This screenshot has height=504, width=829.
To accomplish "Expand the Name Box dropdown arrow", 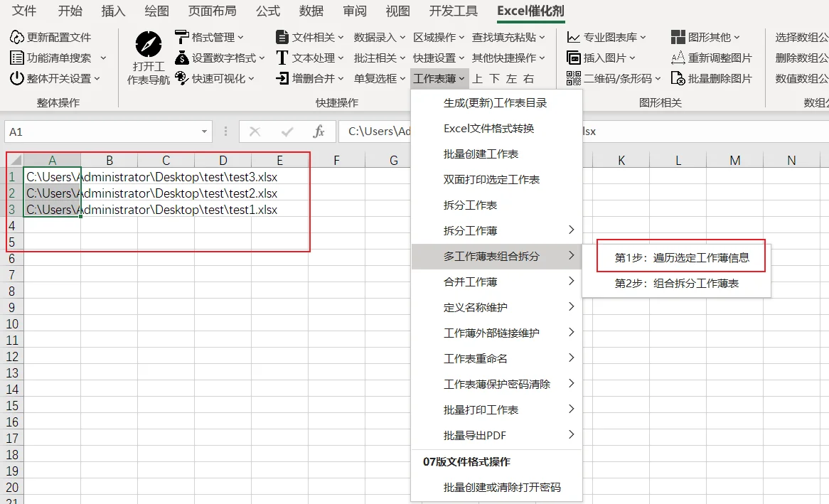I will (x=204, y=132).
